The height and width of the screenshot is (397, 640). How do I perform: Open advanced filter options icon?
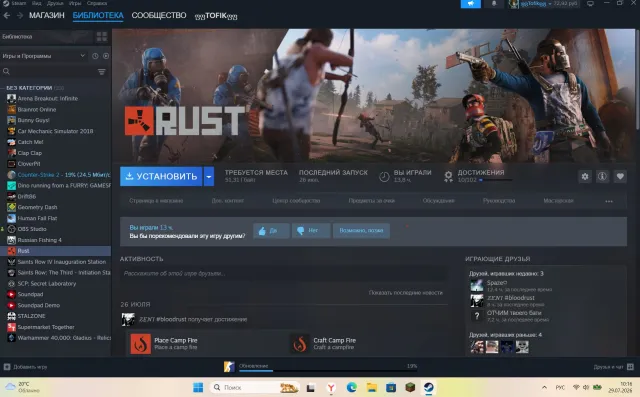(102, 72)
